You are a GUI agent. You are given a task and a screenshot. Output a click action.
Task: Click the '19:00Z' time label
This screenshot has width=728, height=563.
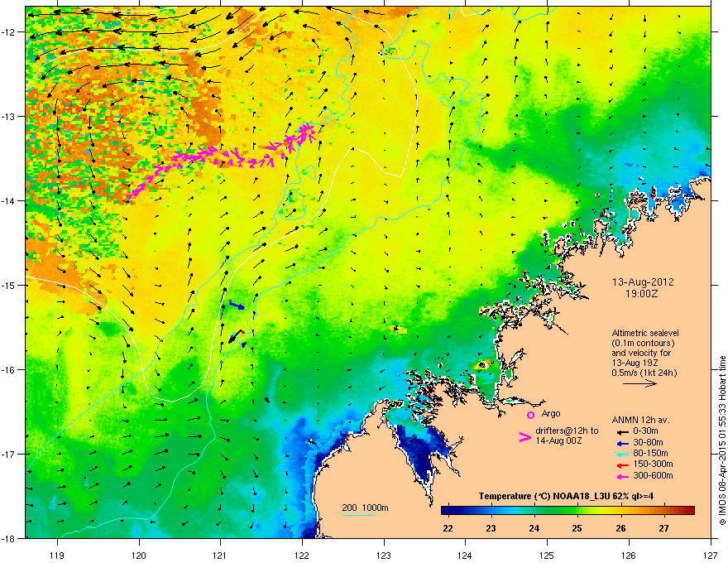642,294
